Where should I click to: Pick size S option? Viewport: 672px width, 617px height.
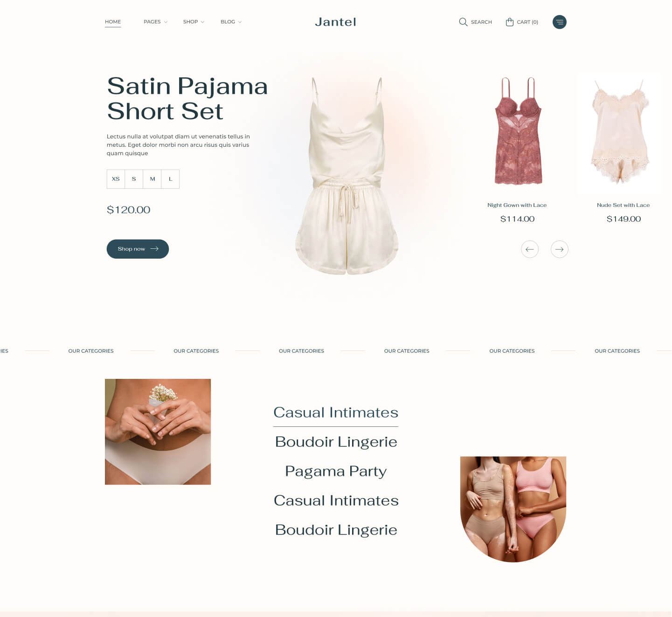134,179
